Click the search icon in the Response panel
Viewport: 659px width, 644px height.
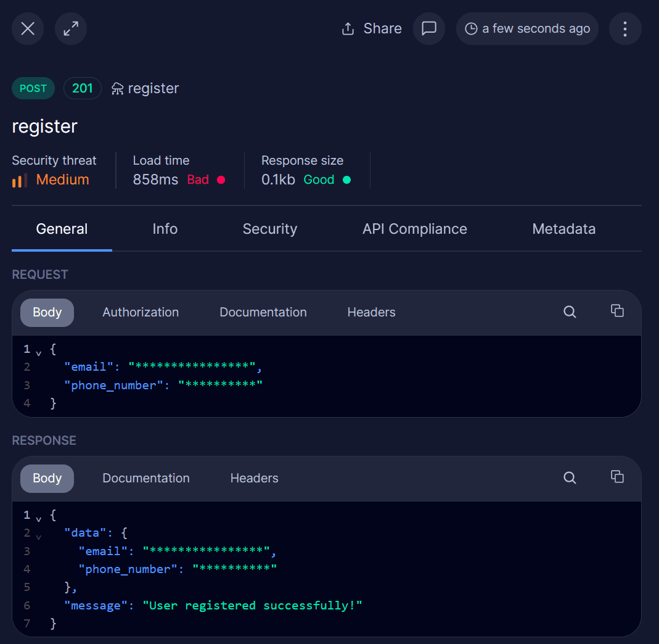(569, 477)
